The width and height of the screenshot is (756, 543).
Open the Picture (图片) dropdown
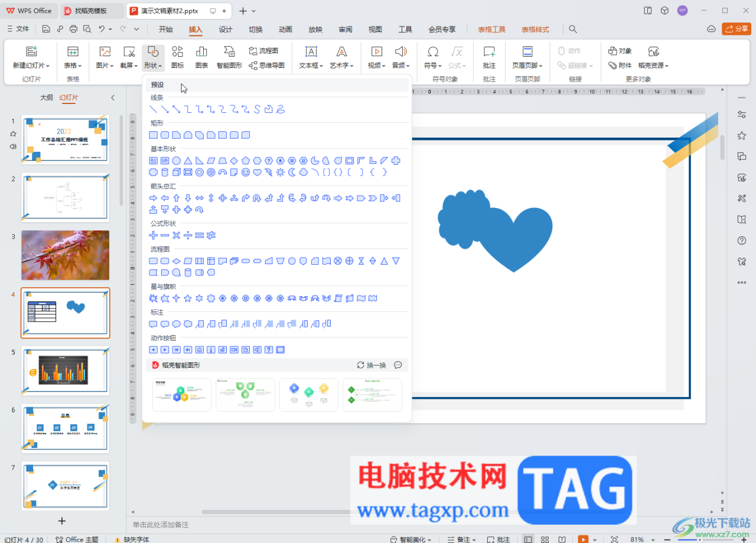coord(105,66)
